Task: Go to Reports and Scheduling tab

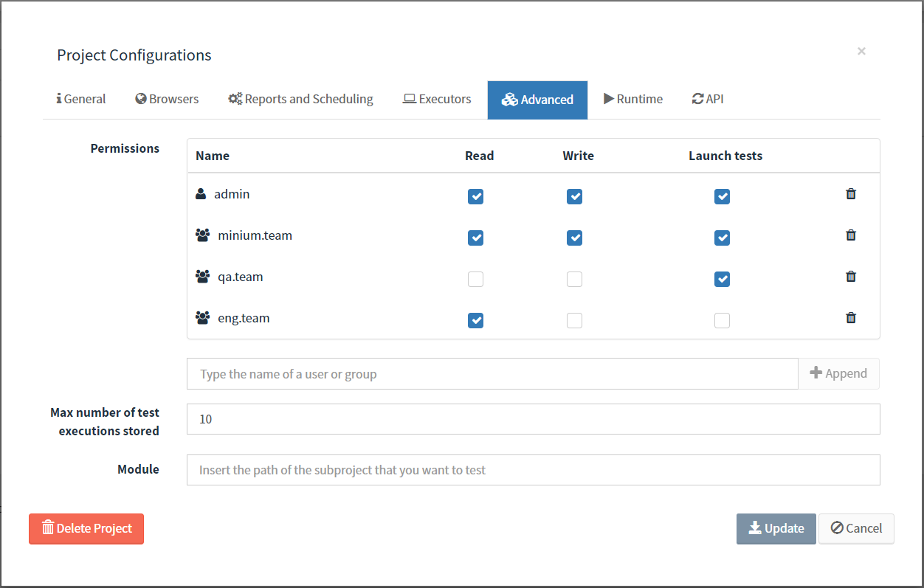Action: (x=300, y=99)
